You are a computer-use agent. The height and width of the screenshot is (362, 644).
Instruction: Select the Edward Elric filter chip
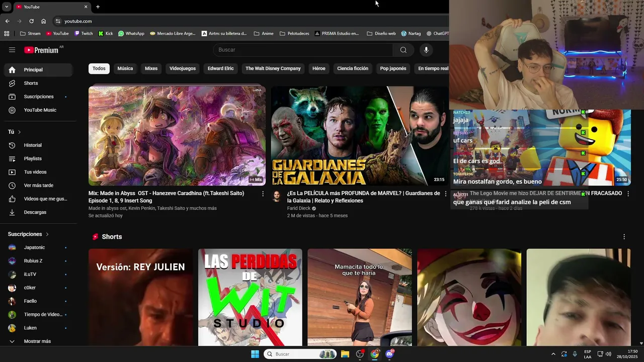pos(221,68)
